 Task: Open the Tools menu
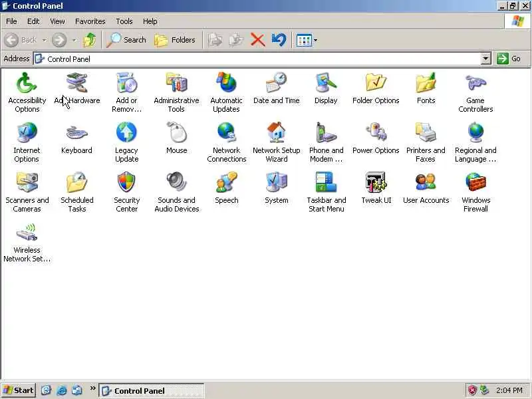pyautogui.click(x=124, y=21)
